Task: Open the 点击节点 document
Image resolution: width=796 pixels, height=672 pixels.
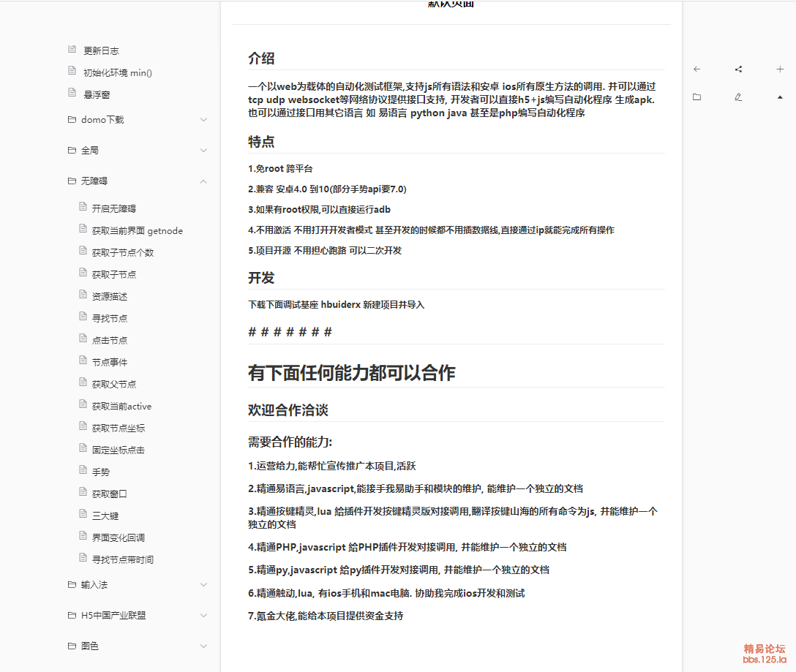Action: click(110, 340)
